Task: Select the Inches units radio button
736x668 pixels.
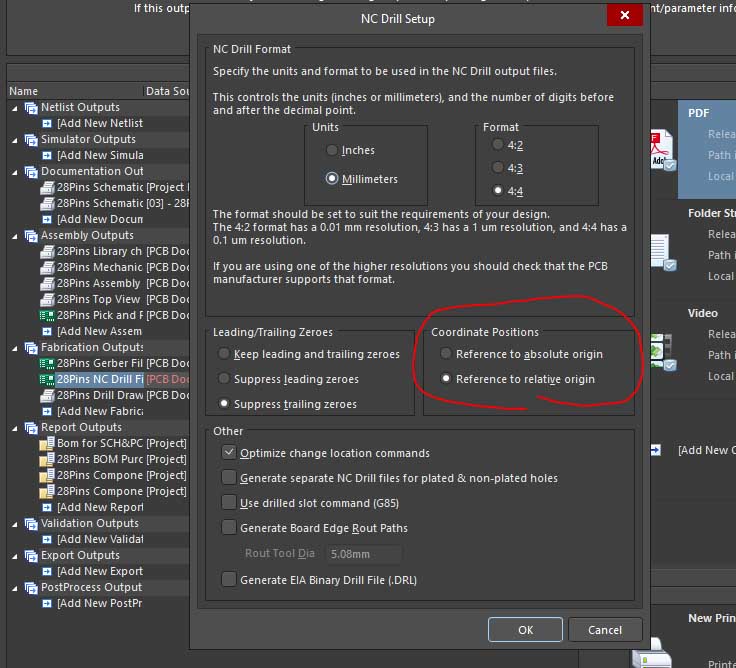Action: pos(333,150)
